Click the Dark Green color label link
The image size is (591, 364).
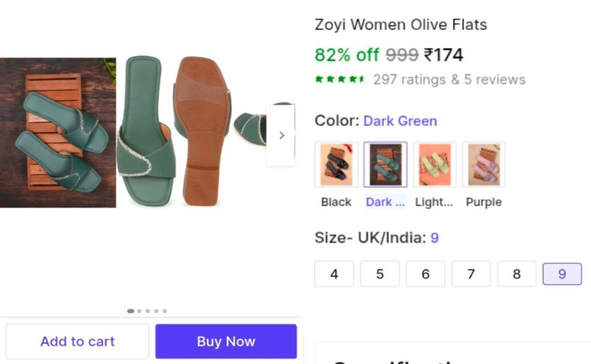click(400, 121)
